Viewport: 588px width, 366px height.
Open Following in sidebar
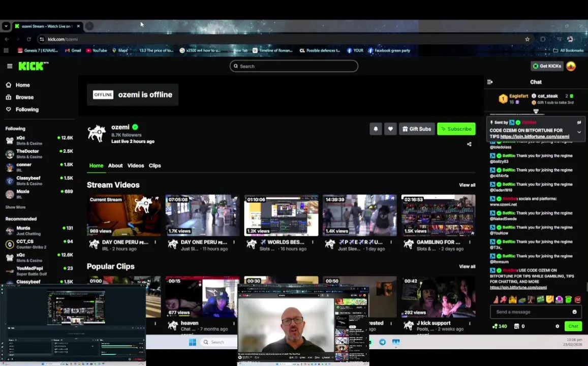[x=27, y=109]
